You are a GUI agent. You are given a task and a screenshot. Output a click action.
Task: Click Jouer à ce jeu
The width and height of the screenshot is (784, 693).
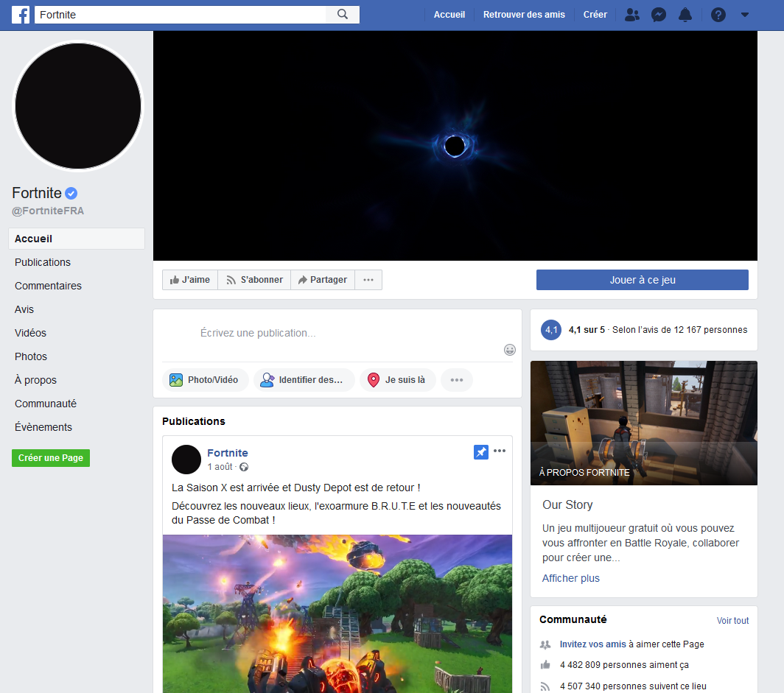(642, 280)
